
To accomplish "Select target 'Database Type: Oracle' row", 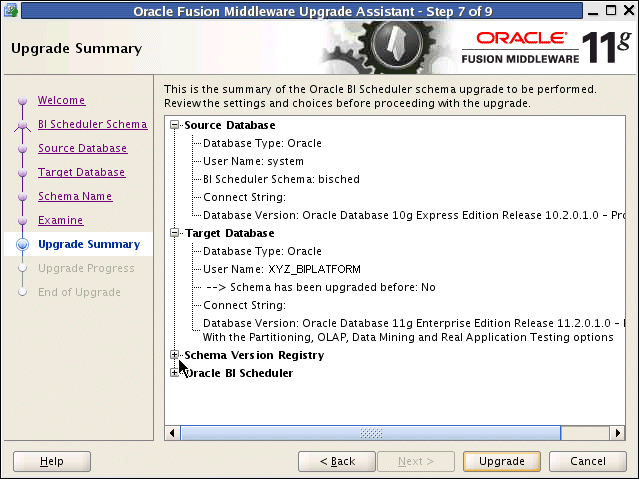I will (x=262, y=252).
